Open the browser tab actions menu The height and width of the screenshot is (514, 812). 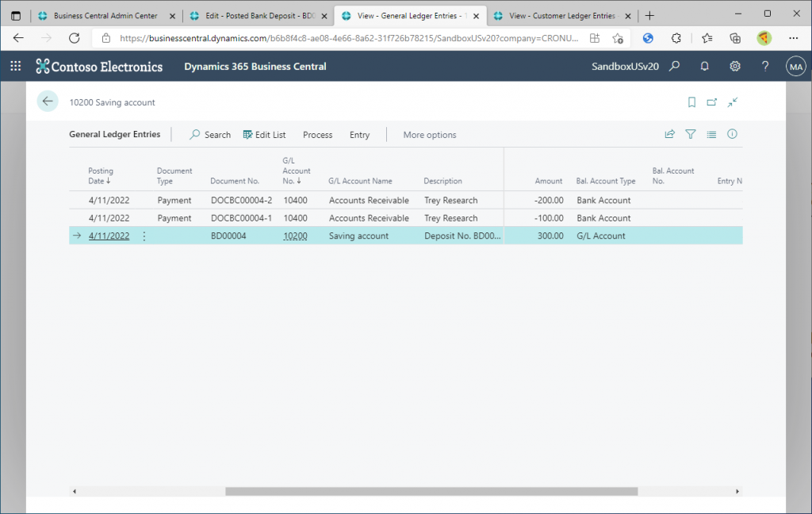[16, 16]
